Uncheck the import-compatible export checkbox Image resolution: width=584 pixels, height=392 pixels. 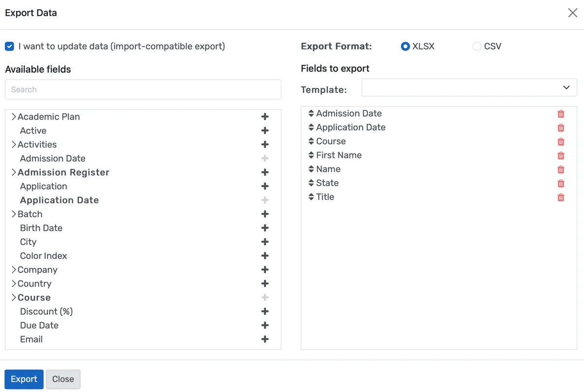pos(9,46)
